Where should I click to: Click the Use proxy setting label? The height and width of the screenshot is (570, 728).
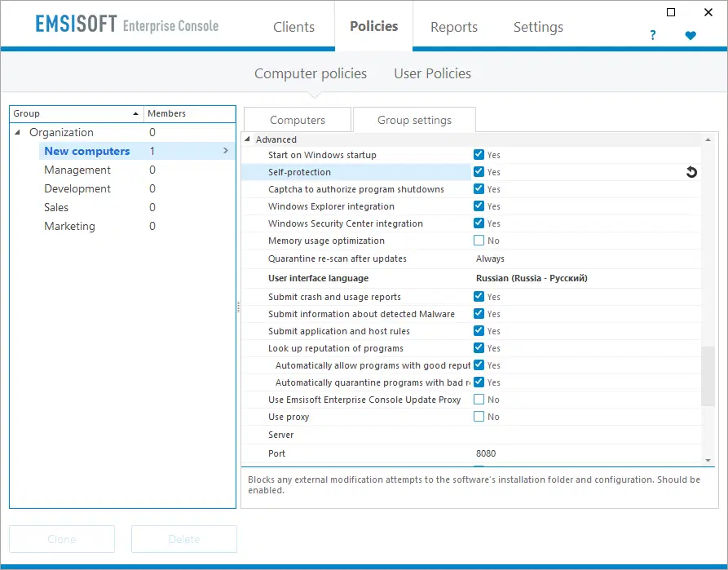click(289, 417)
